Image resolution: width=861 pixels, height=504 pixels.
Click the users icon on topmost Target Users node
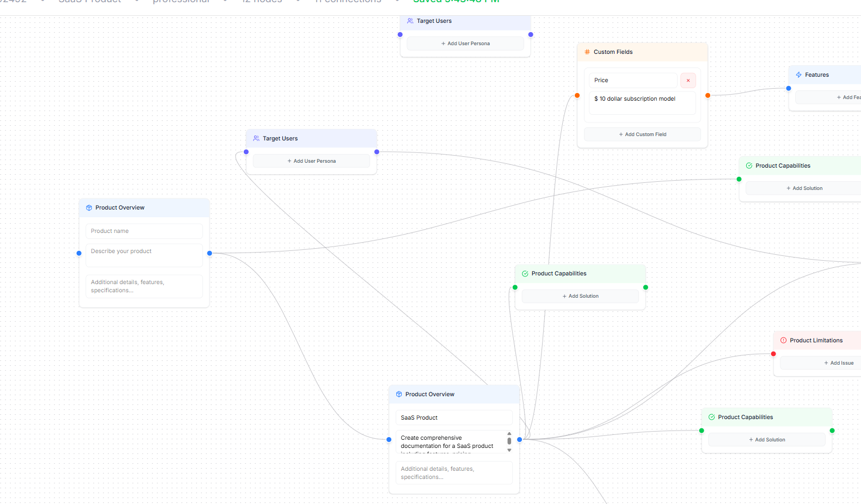pos(410,21)
